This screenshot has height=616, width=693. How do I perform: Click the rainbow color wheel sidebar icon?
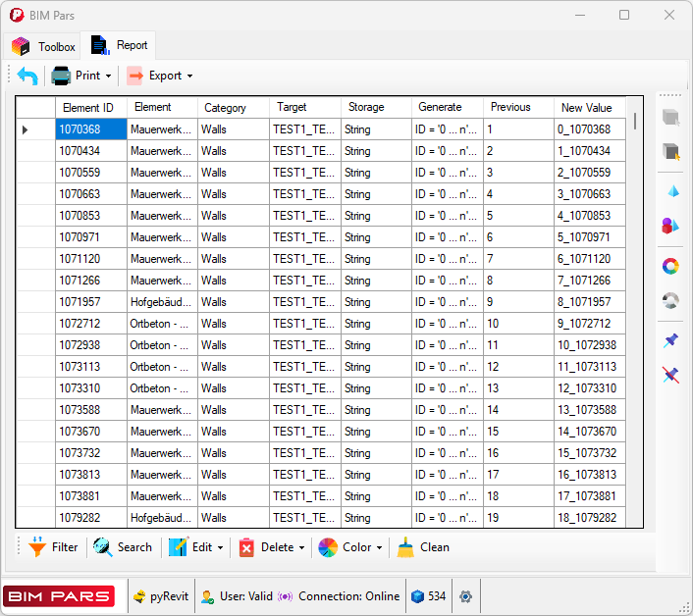tap(671, 266)
